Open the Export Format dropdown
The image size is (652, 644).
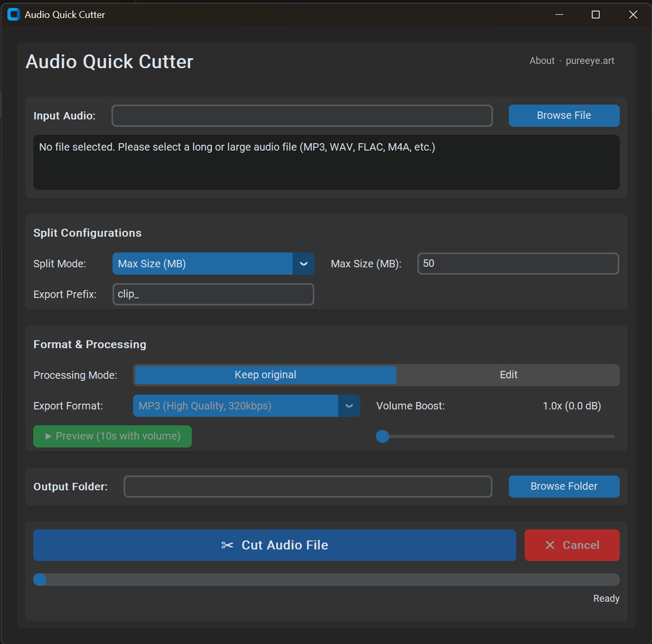[246, 406]
